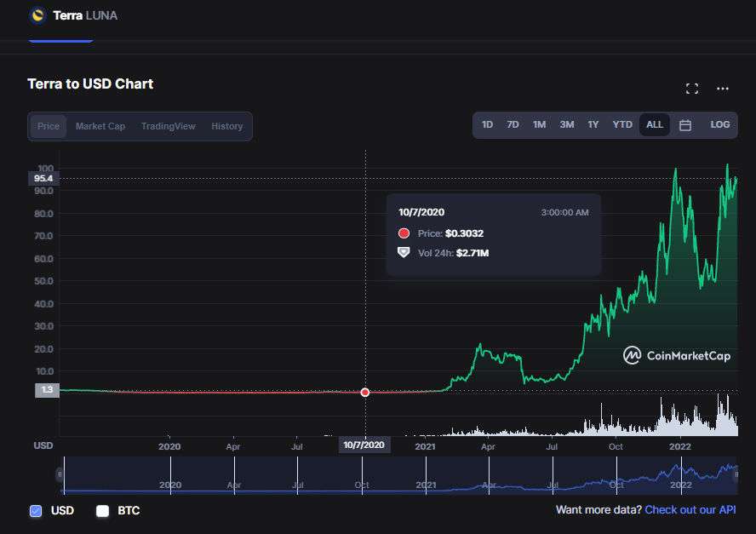
Task: Toggle the LOG scale button
Action: click(x=720, y=124)
